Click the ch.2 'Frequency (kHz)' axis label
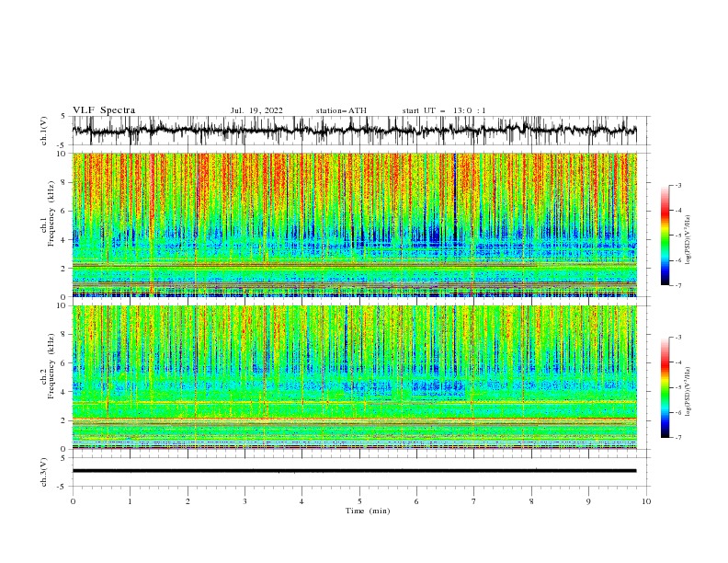Viewport: 728px width, 563px height. (51, 366)
